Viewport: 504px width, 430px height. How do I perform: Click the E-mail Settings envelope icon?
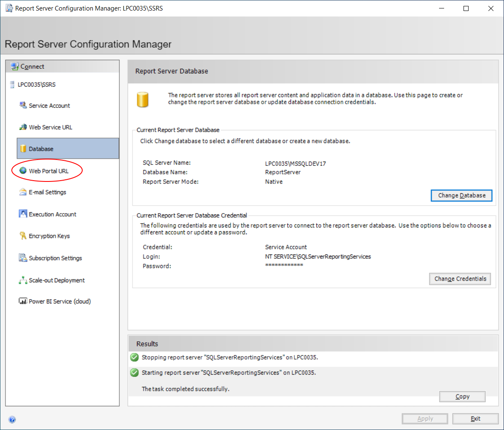point(23,192)
